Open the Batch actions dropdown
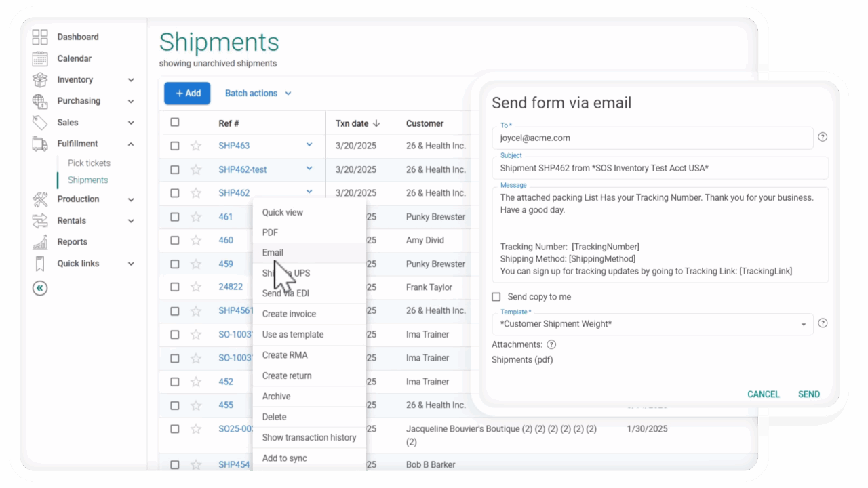The image size is (868, 488). pyautogui.click(x=258, y=94)
